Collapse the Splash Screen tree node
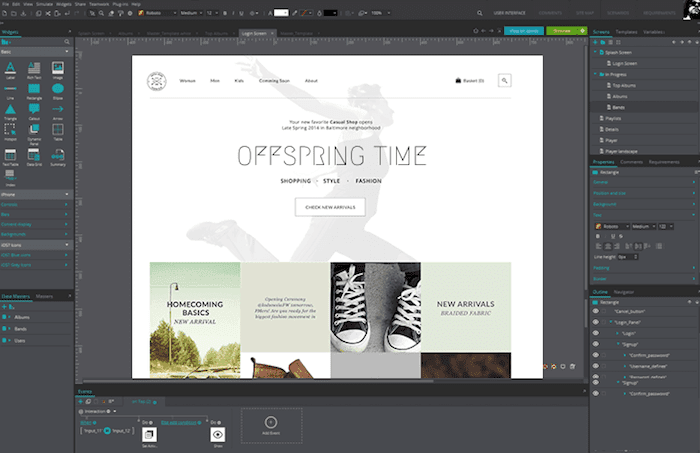The image size is (700, 453). (595, 52)
